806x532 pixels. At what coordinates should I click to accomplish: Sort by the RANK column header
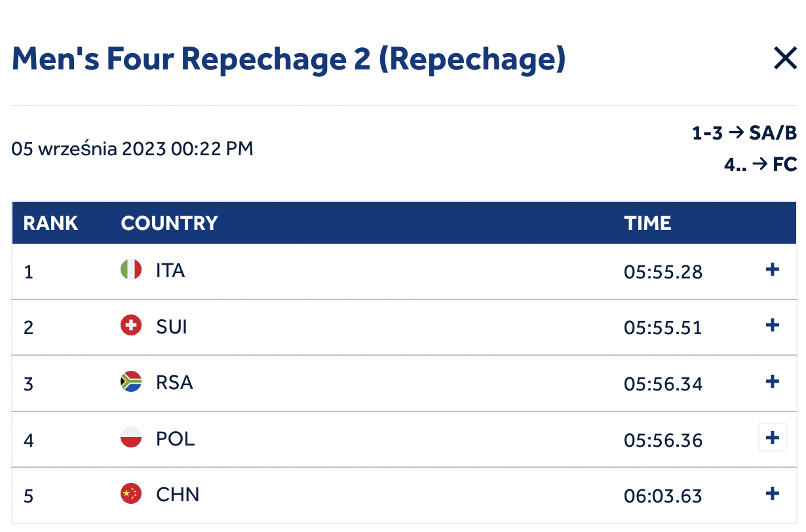coord(50,223)
